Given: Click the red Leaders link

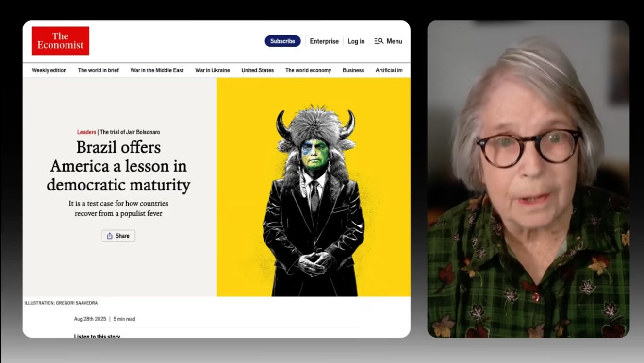Looking at the screenshot, I should tap(86, 132).
